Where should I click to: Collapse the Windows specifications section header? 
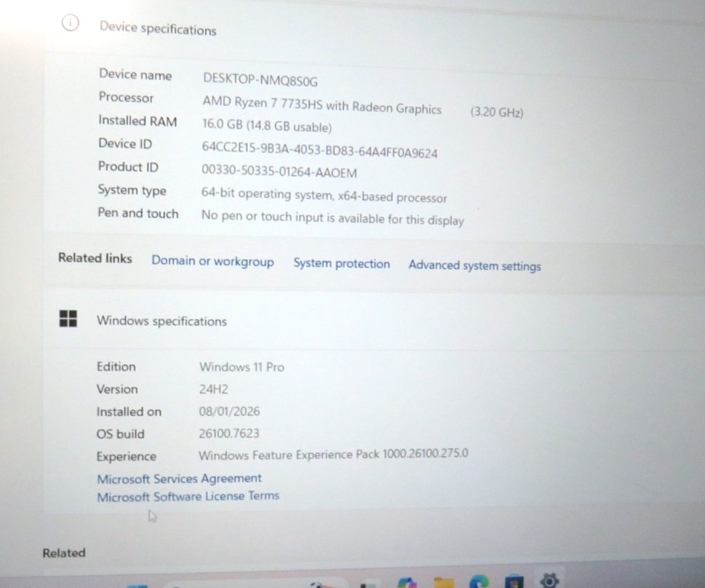click(x=373, y=320)
